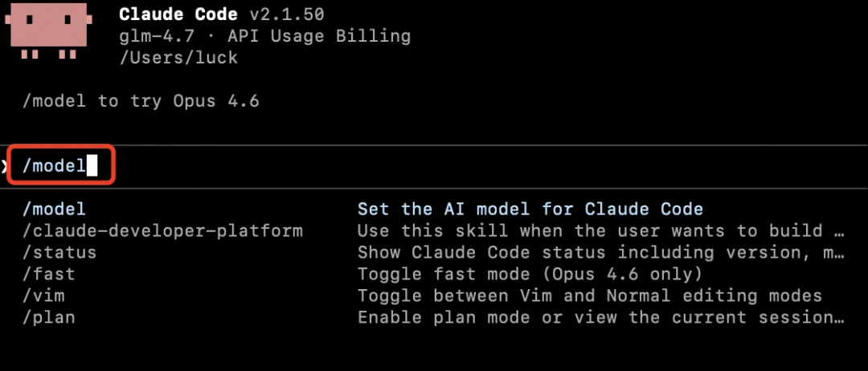Click the "API Usage Billing" label
The width and height of the screenshot is (868, 371).
click(x=319, y=36)
